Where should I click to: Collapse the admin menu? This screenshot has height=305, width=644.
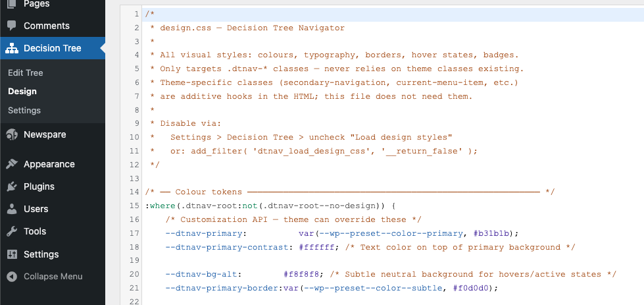(53, 277)
